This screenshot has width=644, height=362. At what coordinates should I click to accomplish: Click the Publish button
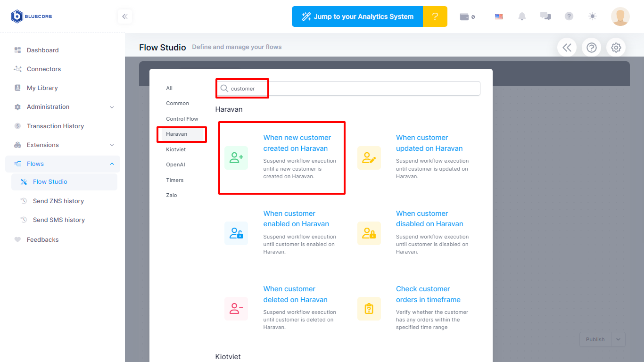[x=595, y=339]
